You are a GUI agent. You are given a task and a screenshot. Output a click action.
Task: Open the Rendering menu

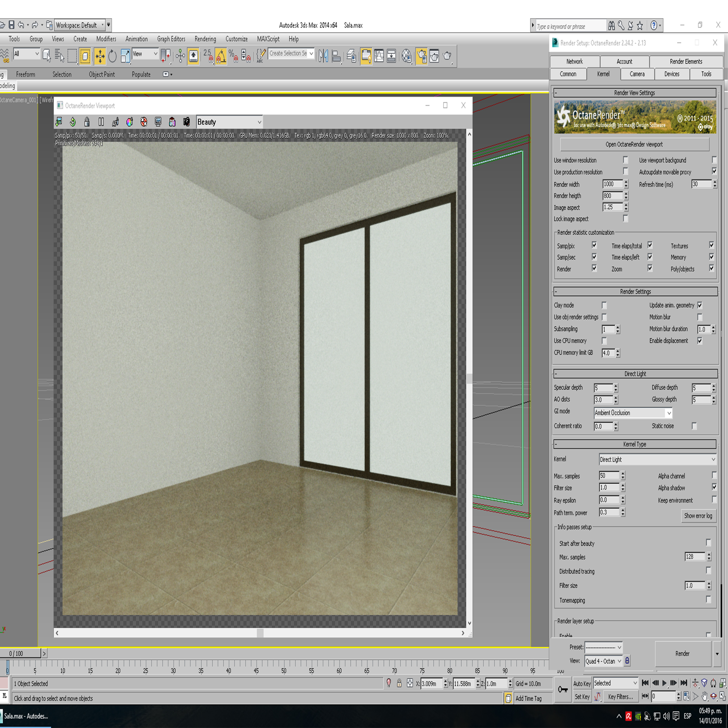pos(205,39)
